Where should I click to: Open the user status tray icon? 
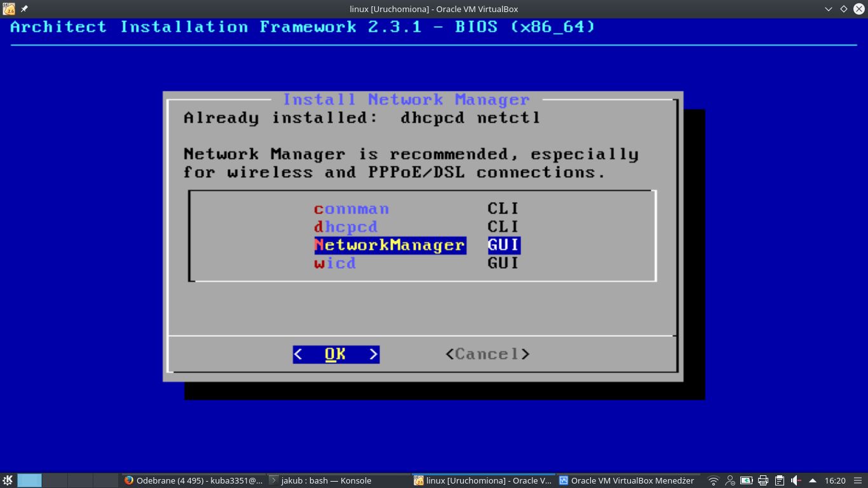730,481
